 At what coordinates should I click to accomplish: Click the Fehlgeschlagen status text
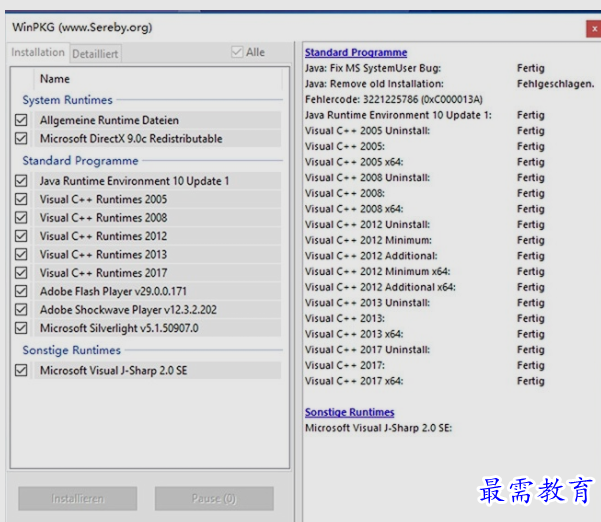click(555, 84)
